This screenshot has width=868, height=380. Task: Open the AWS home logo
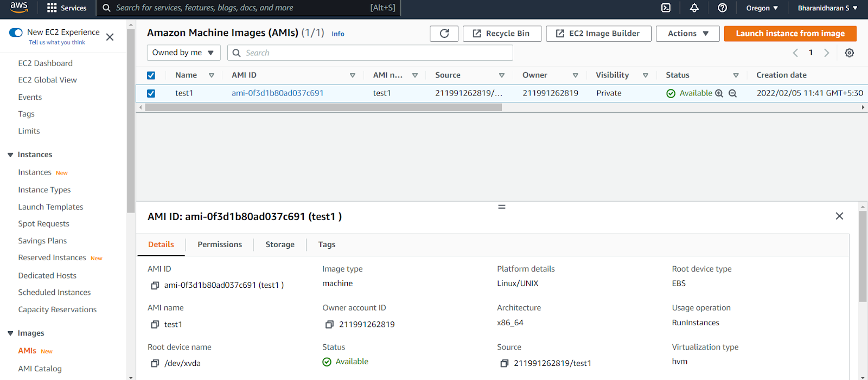(x=18, y=8)
